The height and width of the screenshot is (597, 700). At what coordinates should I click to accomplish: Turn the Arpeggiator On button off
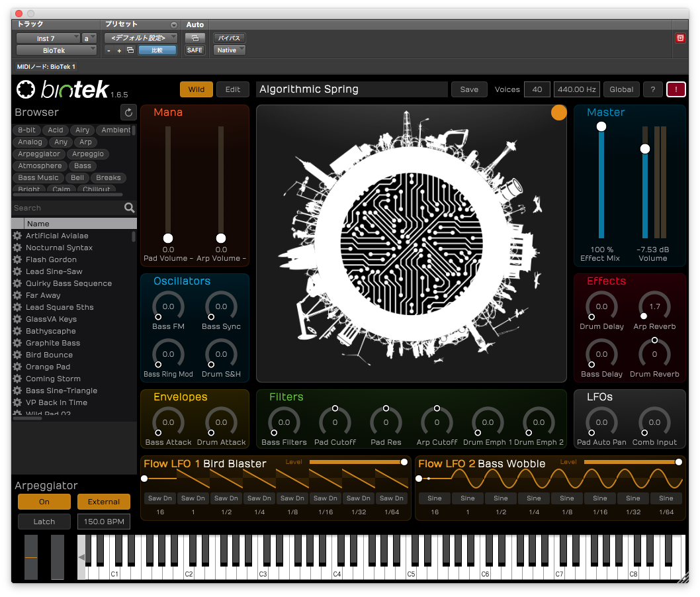click(x=44, y=502)
